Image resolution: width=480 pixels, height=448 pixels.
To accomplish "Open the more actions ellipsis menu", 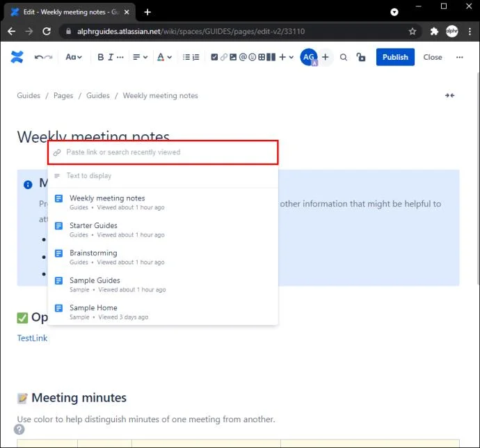I will pos(458,57).
